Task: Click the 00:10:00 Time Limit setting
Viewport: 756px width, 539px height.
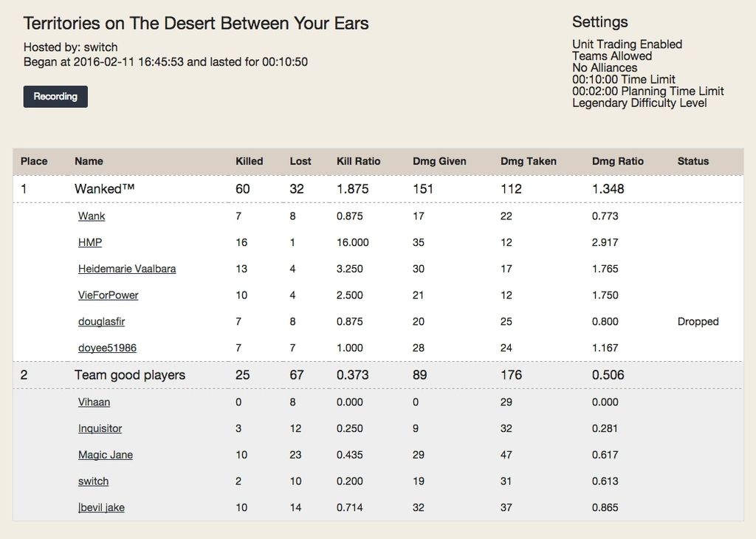Action: 623,80
